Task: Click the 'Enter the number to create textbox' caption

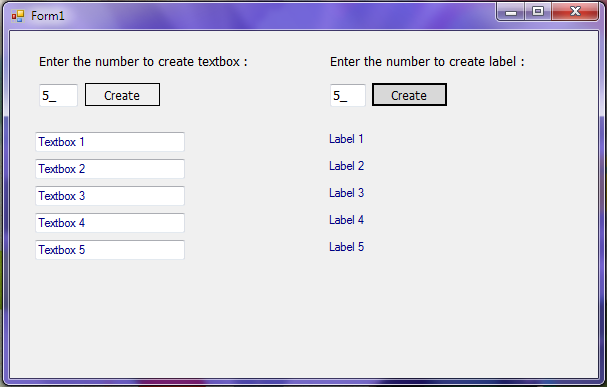Action: (x=143, y=62)
